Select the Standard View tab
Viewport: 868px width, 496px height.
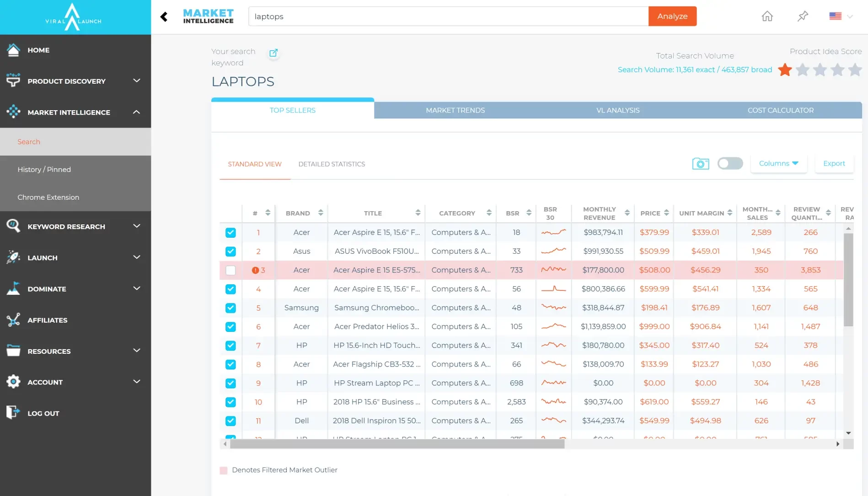click(x=255, y=164)
